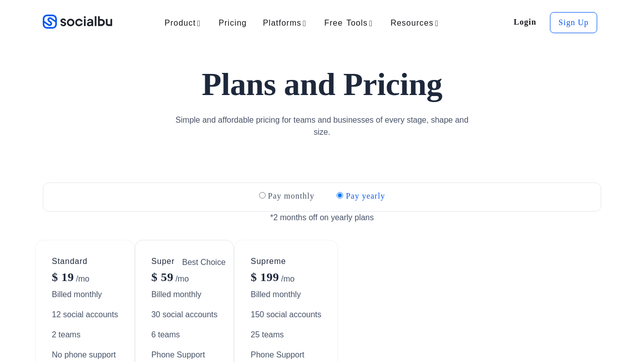Viewport: 644px width, 362px height.
Task: Click the $ 59 price on Super plan
Action: pyautogui.click(x=163, y=278)
